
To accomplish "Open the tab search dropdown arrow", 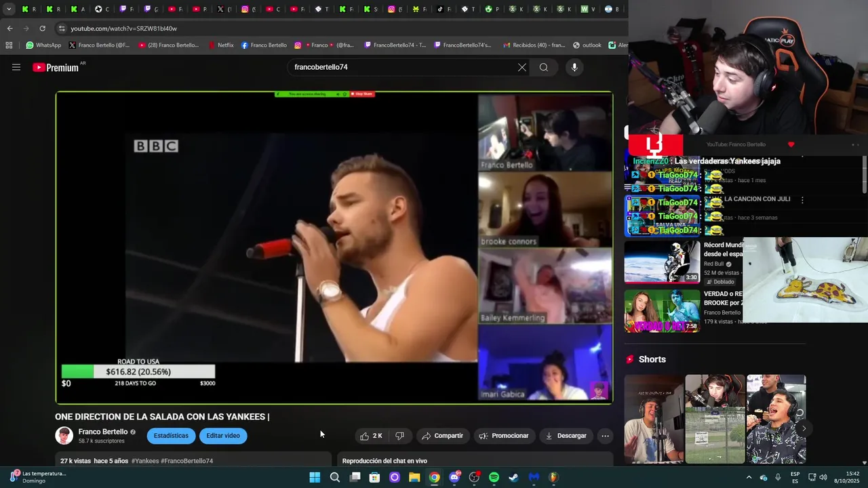I will (x=9, y=9).
